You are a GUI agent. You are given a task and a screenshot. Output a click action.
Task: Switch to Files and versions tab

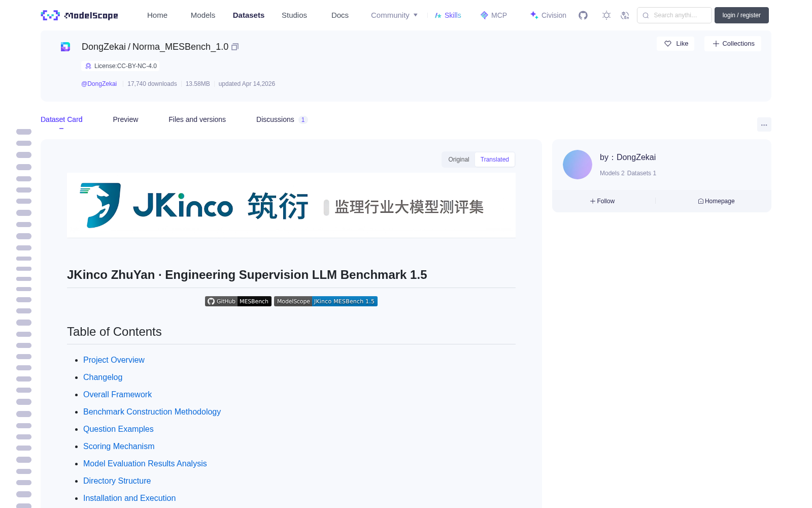pos(197,119)
